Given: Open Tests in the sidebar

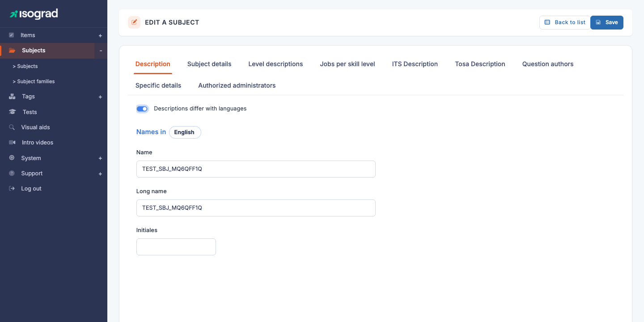Looking at the screenshot, I should tap(30, 112).
